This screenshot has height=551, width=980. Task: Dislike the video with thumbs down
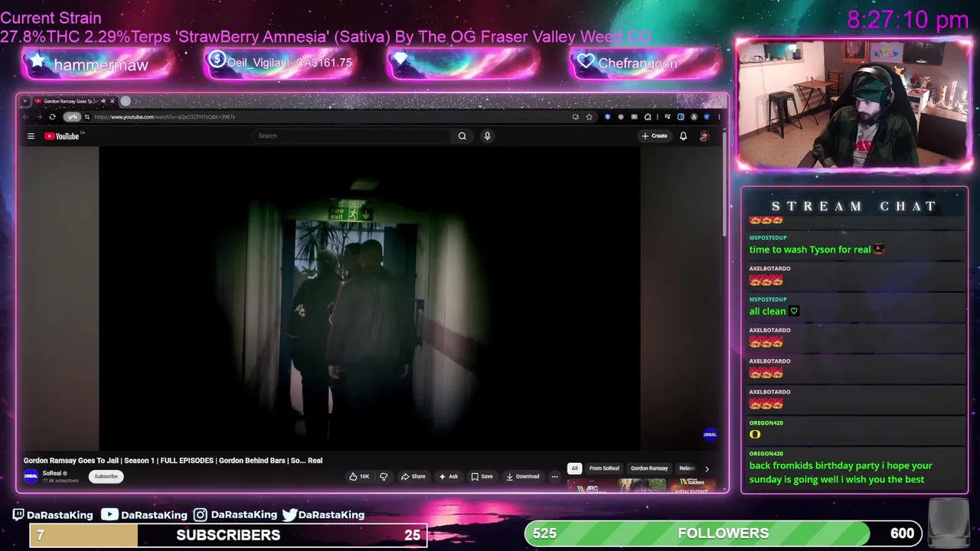[x=384, y=476]
